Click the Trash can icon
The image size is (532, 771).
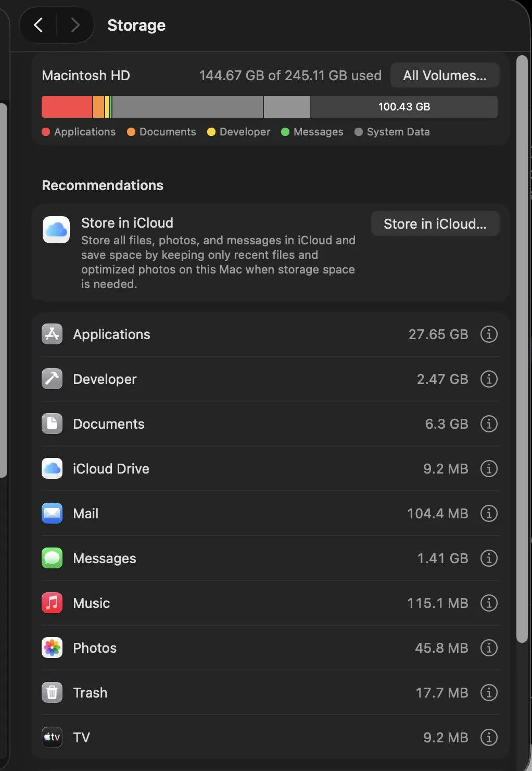pyautogui.click(x=52, y=692)
